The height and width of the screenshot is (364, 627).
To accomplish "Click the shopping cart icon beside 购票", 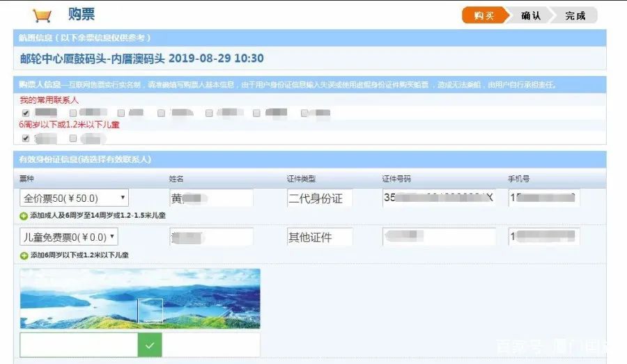I will [42, 15].
